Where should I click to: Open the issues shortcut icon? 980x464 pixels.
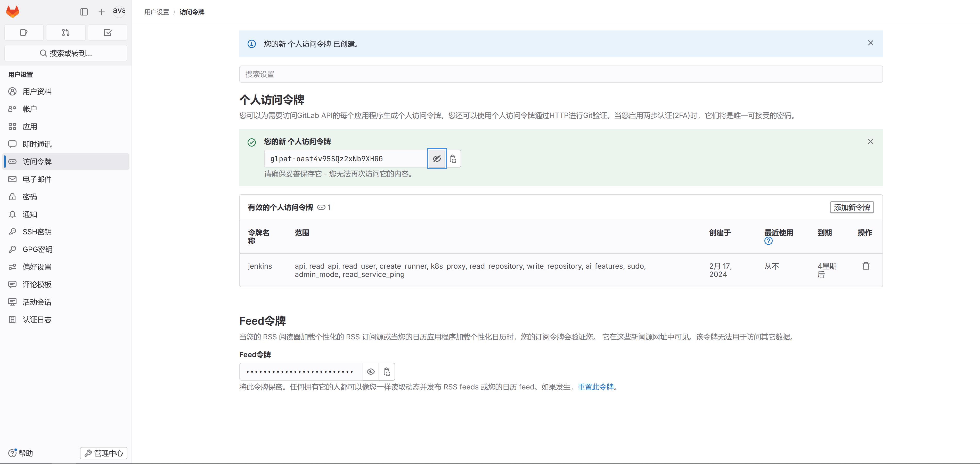[x=24, y=33]
